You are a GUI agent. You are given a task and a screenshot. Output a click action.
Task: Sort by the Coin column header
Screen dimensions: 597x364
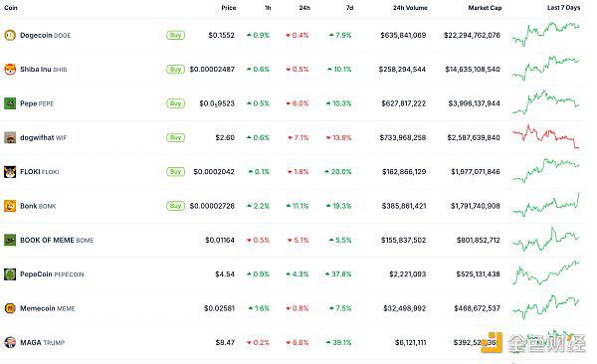click(11, 8)
